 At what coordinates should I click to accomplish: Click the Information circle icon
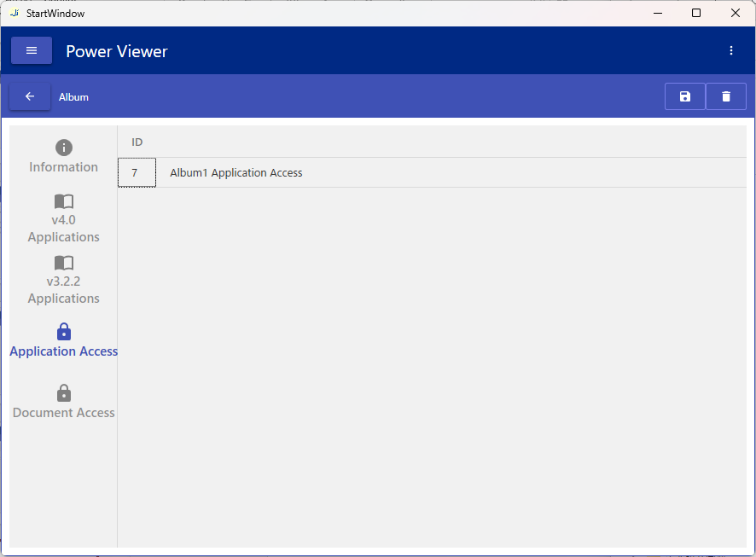pos(64,148)
